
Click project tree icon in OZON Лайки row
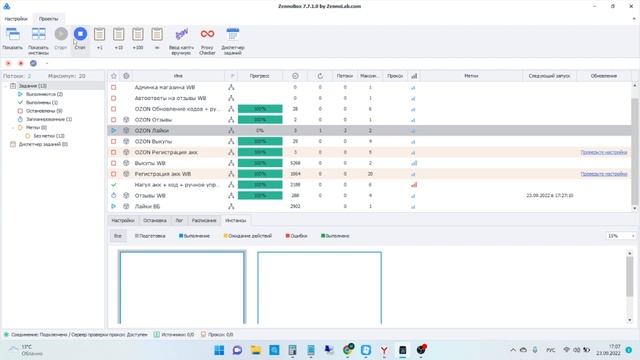(x=231, y=131)
